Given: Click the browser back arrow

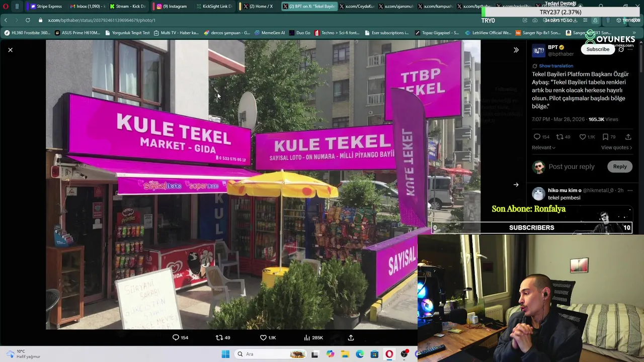Looking at the screenshot, I should tap(6, 20).
